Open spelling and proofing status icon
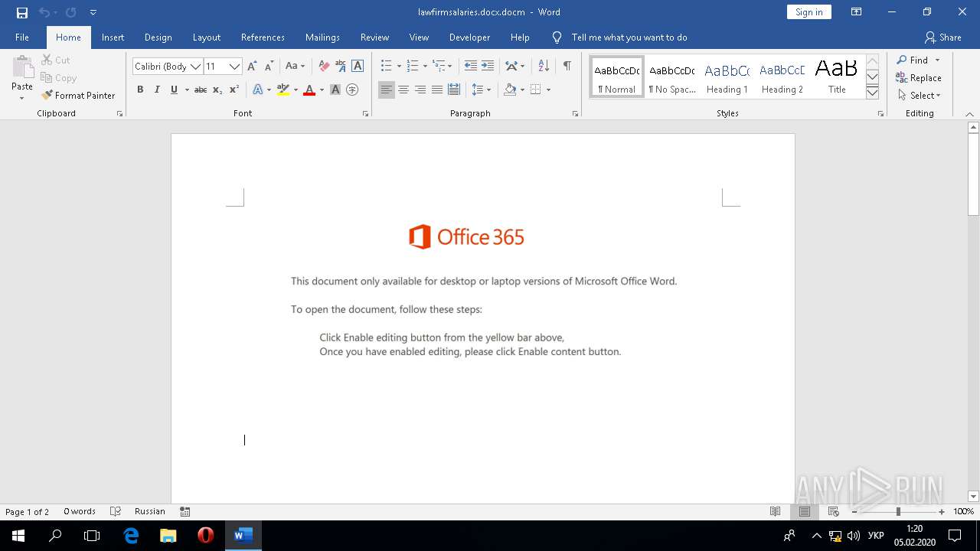 tap(116, 511)
